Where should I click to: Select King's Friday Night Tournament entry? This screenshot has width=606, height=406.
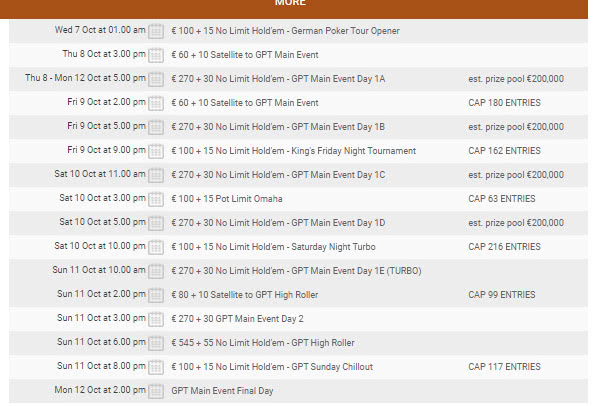pyautogui.click(x=294, y=151)
